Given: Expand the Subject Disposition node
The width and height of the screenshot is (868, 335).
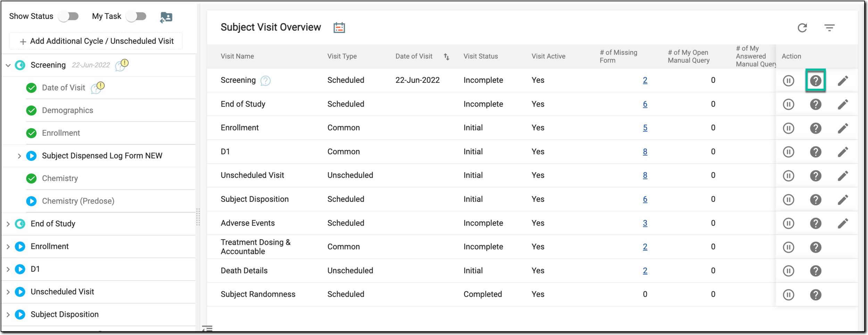Looking at the screenshot, I should point(8,315).
